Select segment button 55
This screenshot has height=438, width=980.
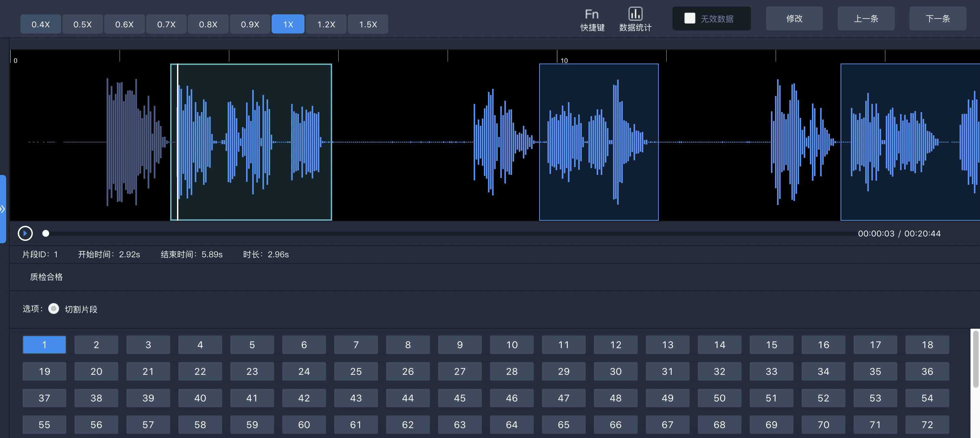[x=44, y=425]
